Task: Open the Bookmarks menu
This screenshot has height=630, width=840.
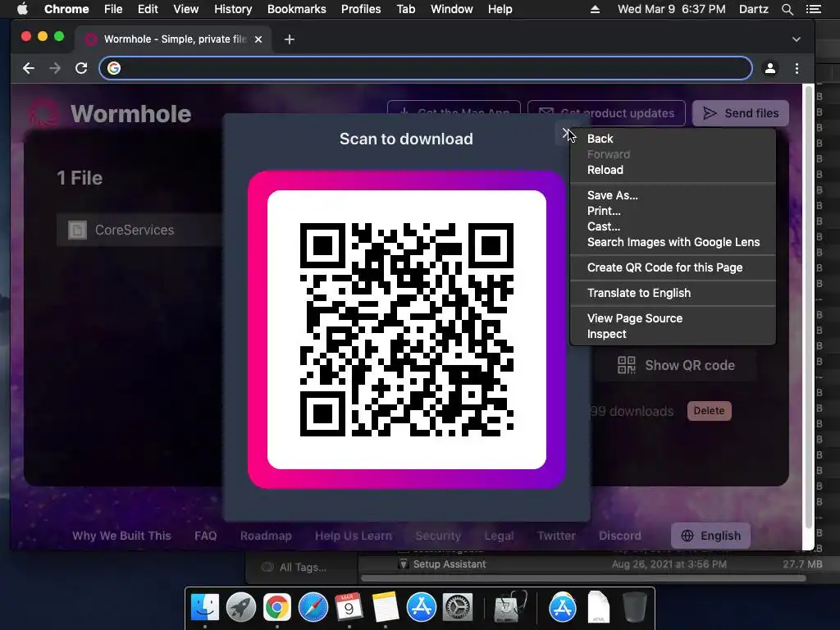Action: pos(297,9)
